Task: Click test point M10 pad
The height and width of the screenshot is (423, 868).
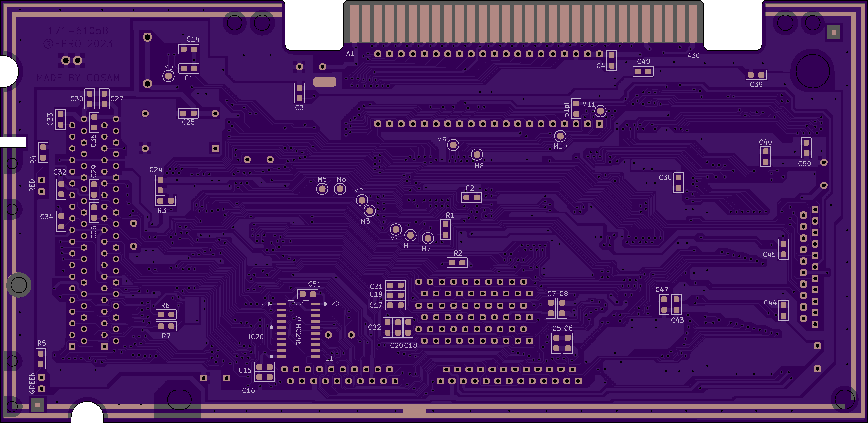Action: coord(560,136)
